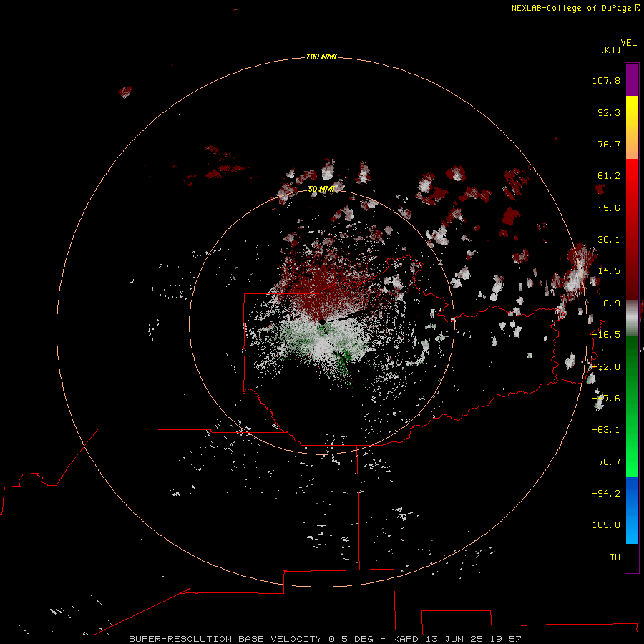
Task: Click the -32.0 legend value
Action: [x=606, y=367]
